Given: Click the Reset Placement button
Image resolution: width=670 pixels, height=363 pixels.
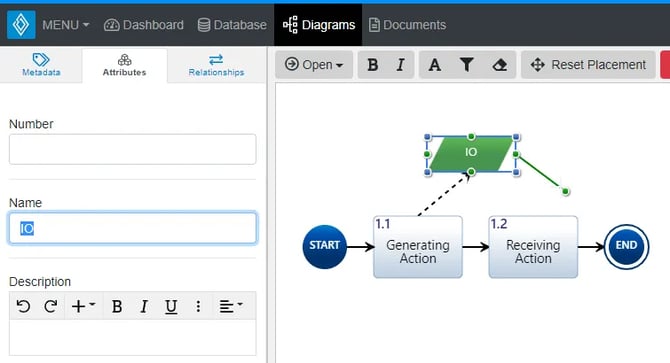Looking at the screenshot, I should (588, 65).
